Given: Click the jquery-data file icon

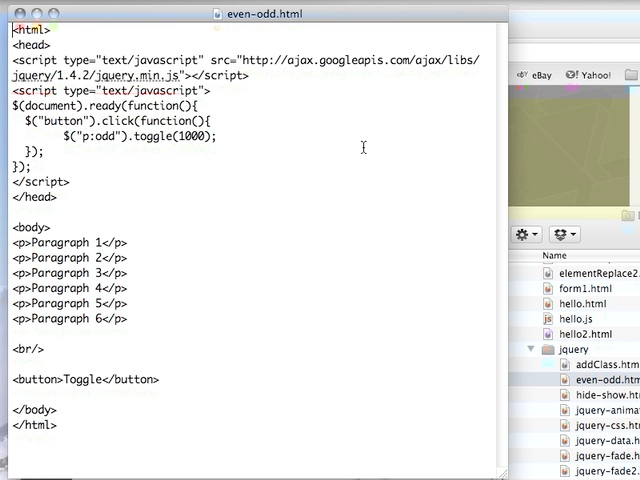Looking at the screenshot, I should (x=564, y=441).
